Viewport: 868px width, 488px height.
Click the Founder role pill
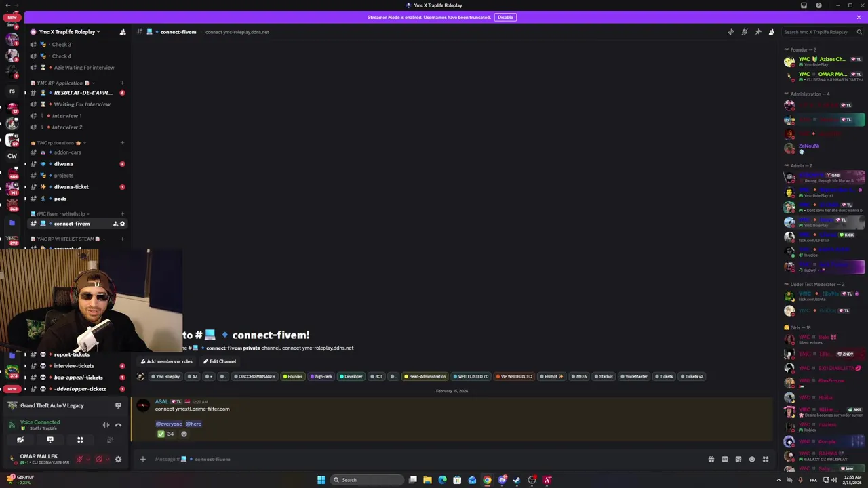(293, 376)
